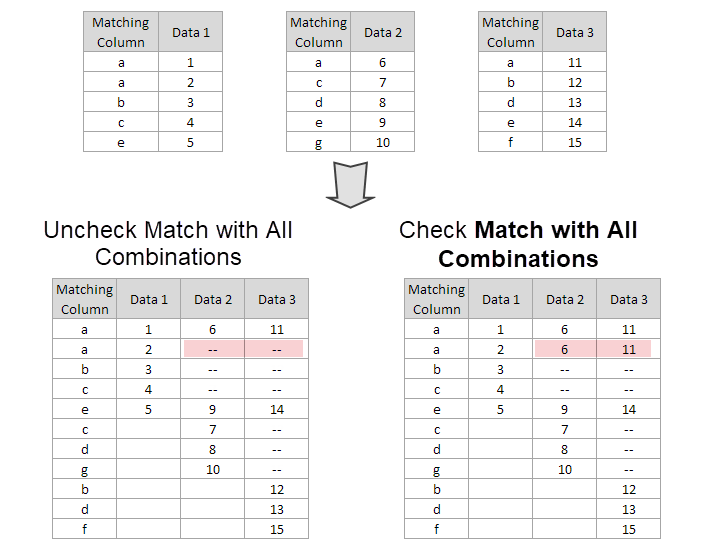Click the "Uncheck Match with All Combinations" heading

[x=168, y=243]
